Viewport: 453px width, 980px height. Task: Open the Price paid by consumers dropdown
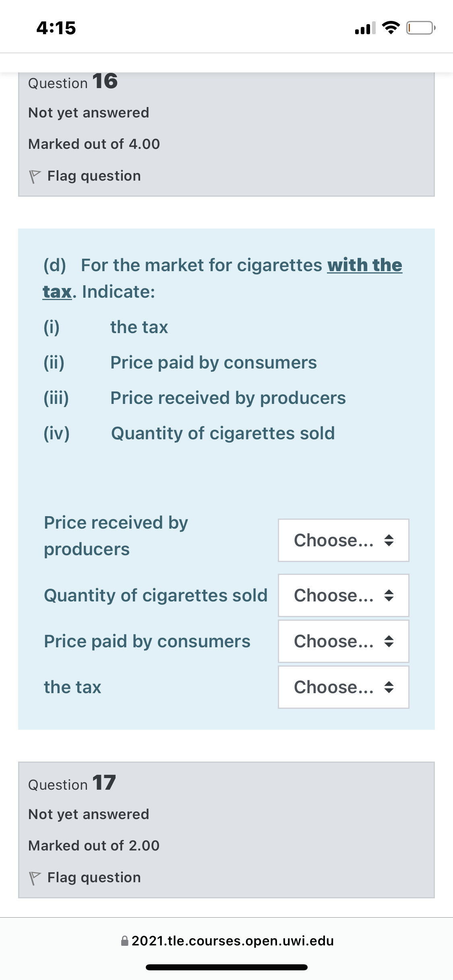(343, 641)
